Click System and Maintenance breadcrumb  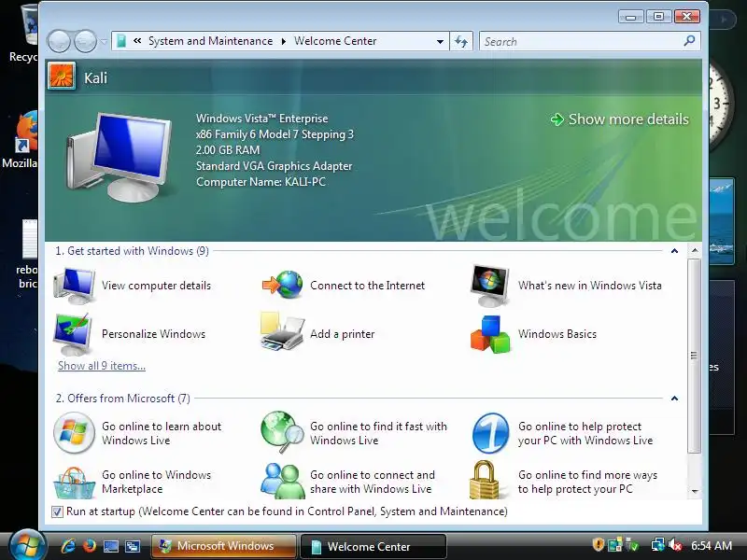pos(211,41)
